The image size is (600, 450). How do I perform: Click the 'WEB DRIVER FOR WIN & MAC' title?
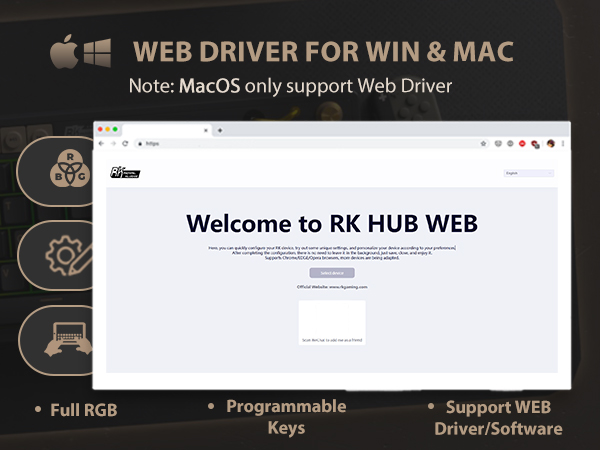(323, 52)
